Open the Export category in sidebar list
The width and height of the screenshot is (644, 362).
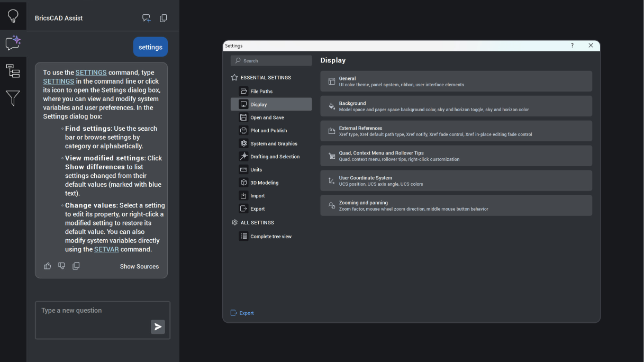[x=271, y=209]
